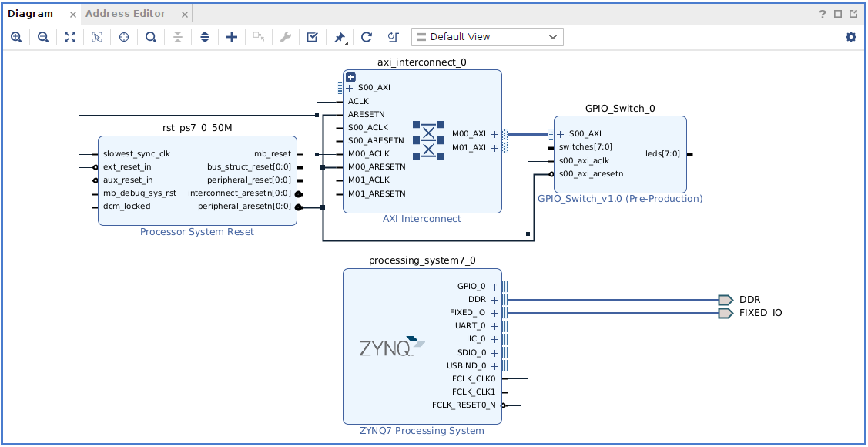Switch to the Address Editor tab
This screenshot has width=868, height=447.
(x=126, y=14)
